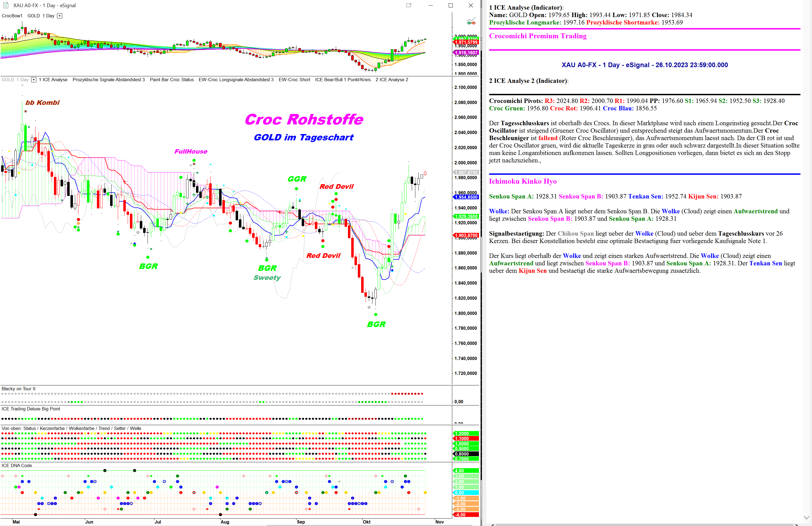Click the red 1.903,8700 price axis marker

pyautogui.click(x=466, y=235)
